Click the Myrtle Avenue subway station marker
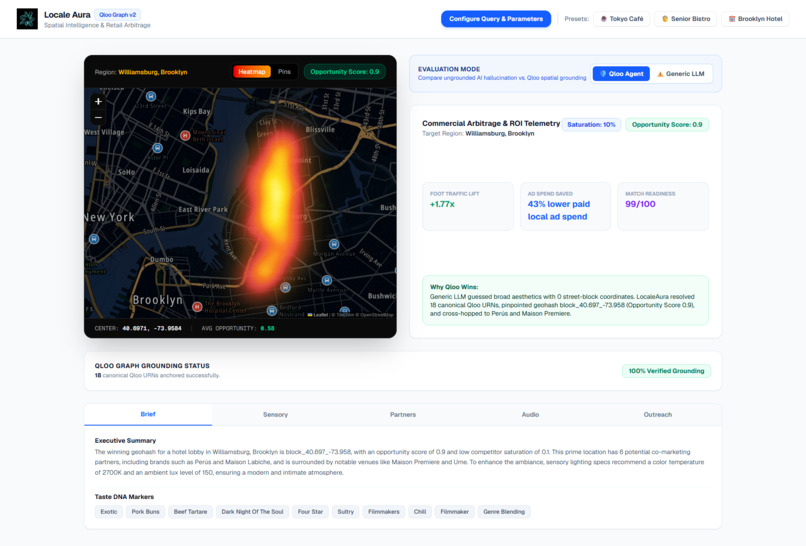Screen dimensions: 806x546 coord(327,280)
